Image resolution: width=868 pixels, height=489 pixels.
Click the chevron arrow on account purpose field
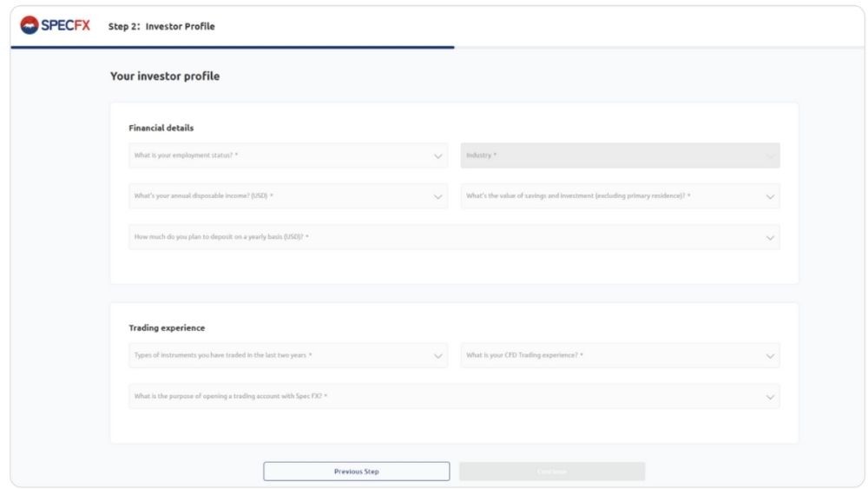(x=770, y=397)
